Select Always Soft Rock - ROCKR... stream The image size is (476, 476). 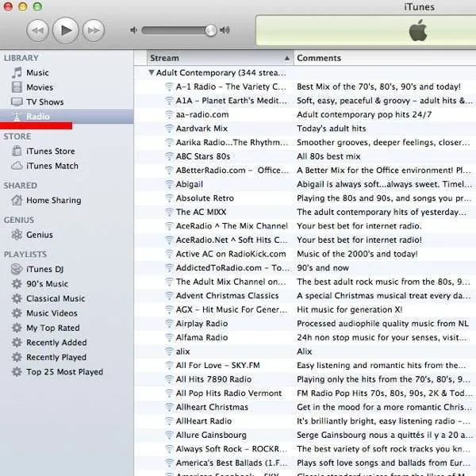click(x=232, y=449)
